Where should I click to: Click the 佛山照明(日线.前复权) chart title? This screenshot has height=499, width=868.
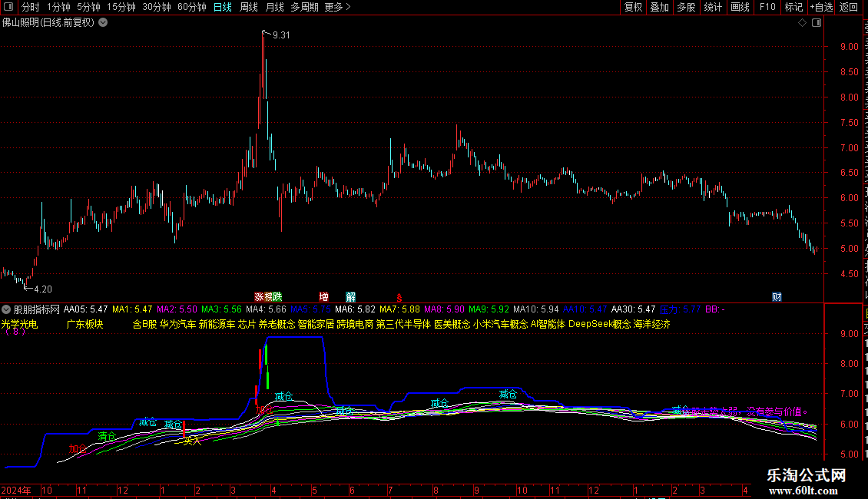coord(48,23)
